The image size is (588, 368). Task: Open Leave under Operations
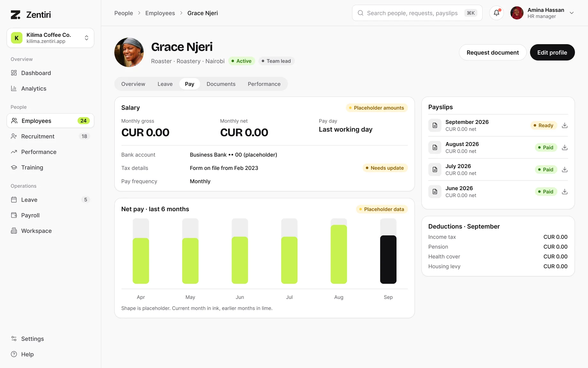50,200
